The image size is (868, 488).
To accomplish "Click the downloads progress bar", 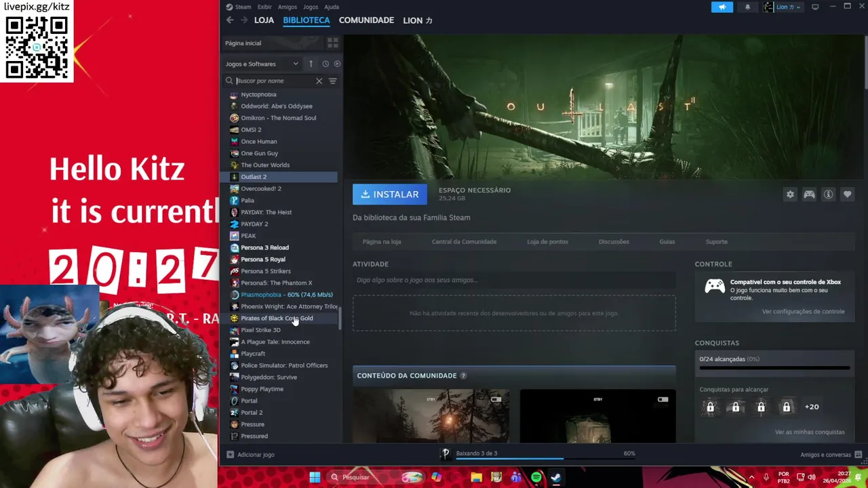I will click(545, 459).
